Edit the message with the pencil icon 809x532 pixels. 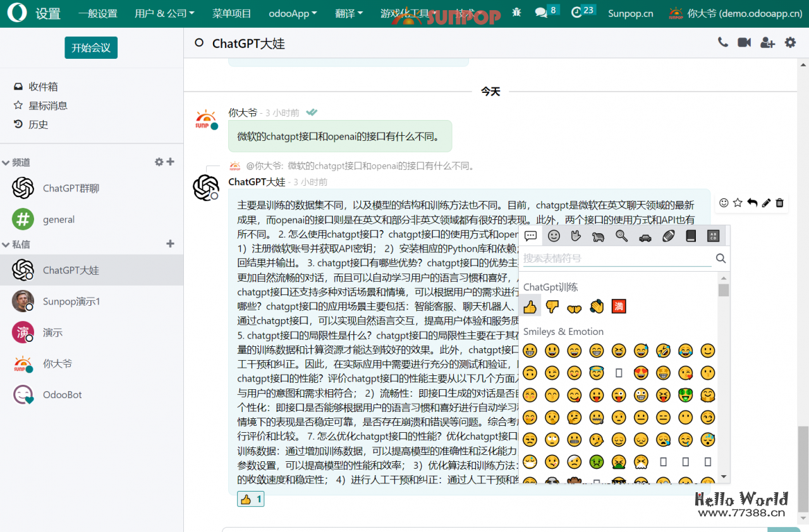coord(765,203)
